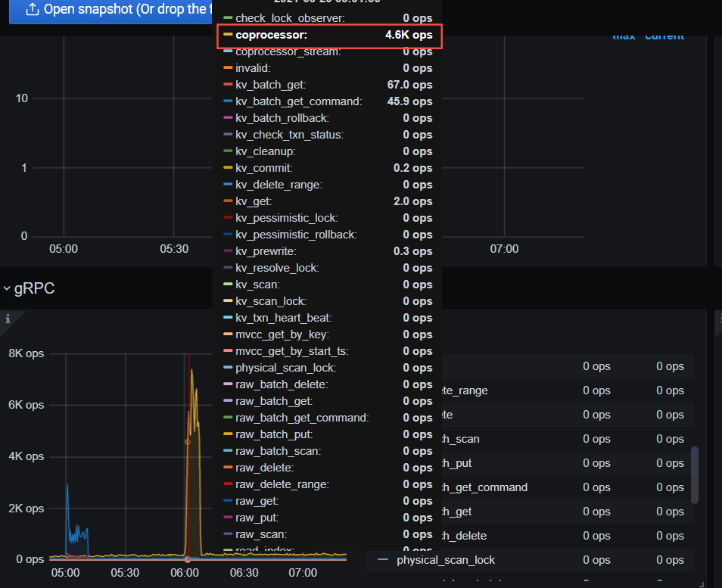Viewport: 722px width, 588px height.
Task: Sort legend by the current column header
Action: (x=664, y=36)
